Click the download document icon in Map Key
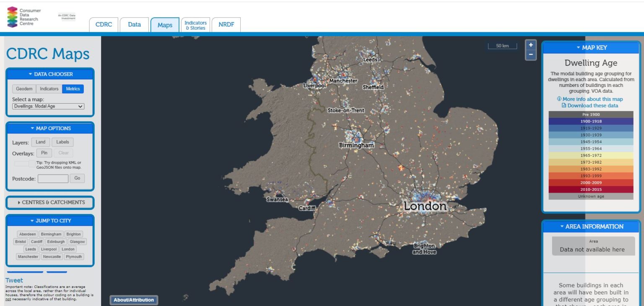Image resolution: width=644 pixels, height=306 pixels. [565, 105]
